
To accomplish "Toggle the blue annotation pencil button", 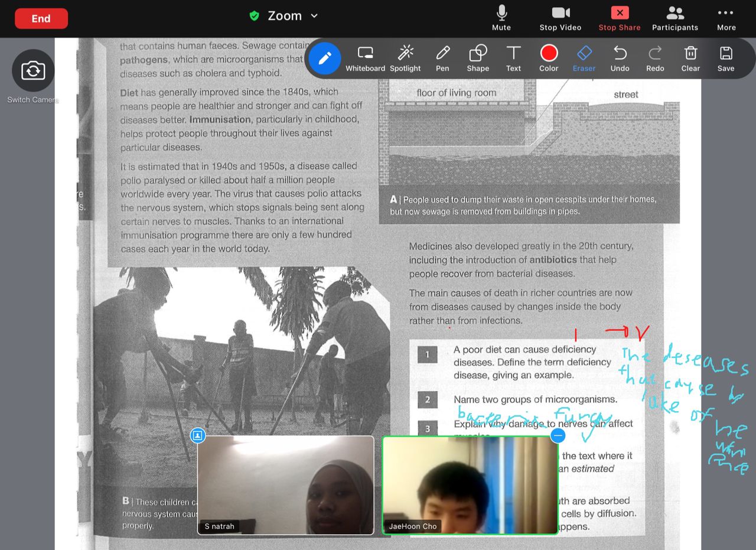I will 324,58.
